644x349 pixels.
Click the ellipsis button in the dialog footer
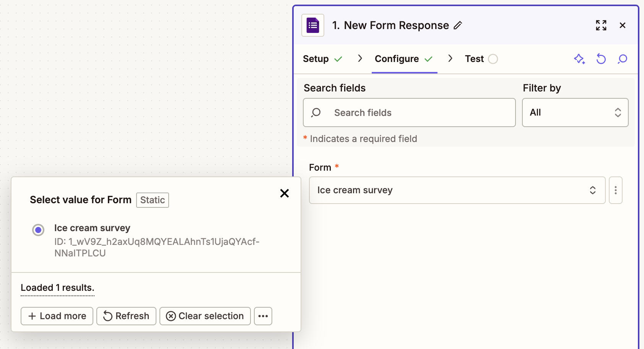tap(263, 316)
